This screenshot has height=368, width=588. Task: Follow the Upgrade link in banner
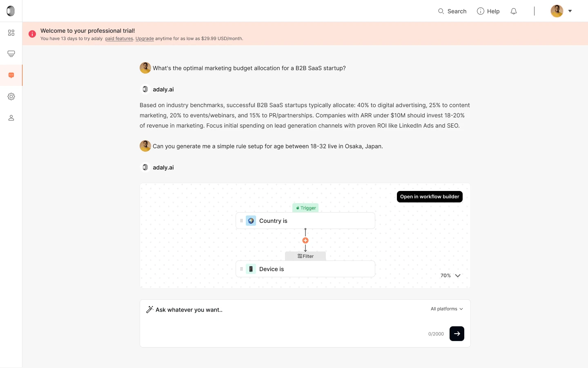click(145, 39)
